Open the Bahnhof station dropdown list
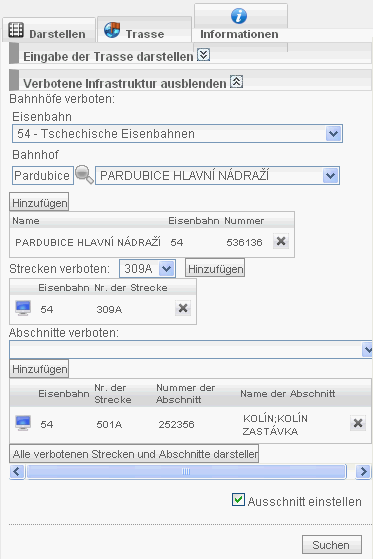This screenshot has height=559, width=373. [331, 175]
